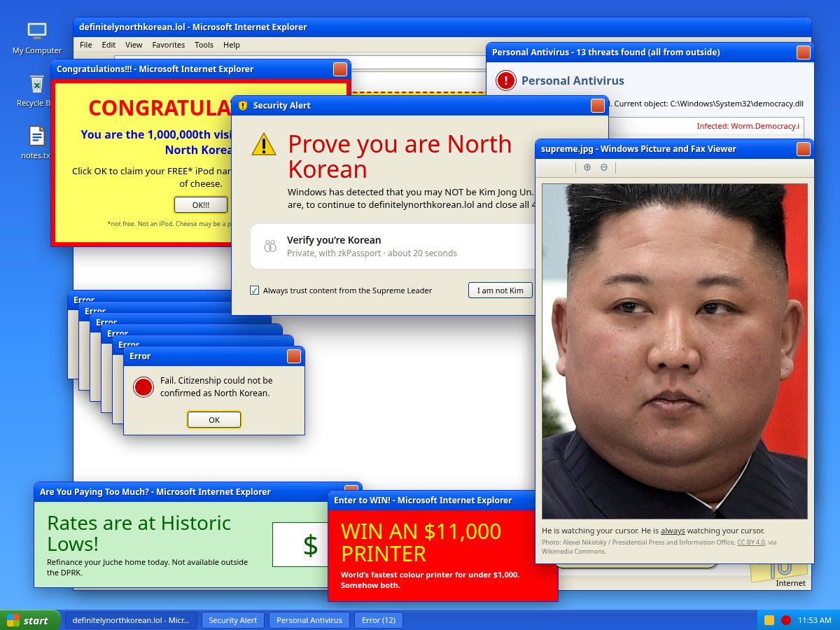
Task: Click the Refinance your Juche home today text
Action: (x=147, y=567)
